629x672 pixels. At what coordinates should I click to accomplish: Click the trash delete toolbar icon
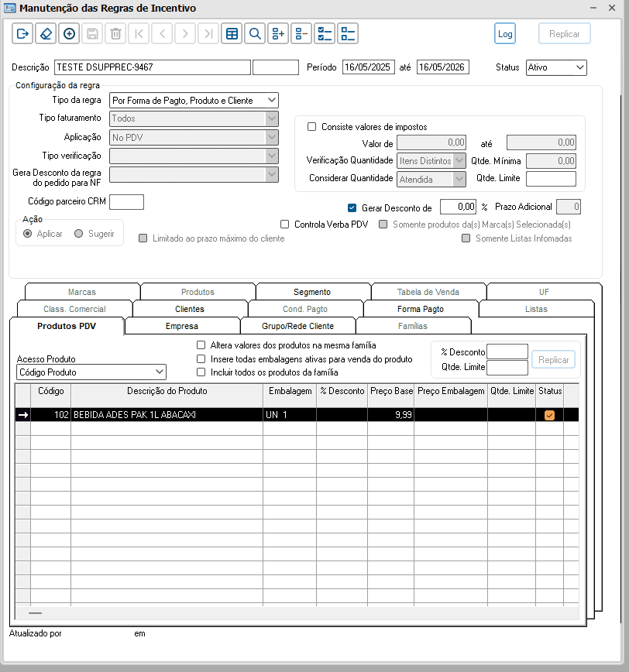point(115,33)
